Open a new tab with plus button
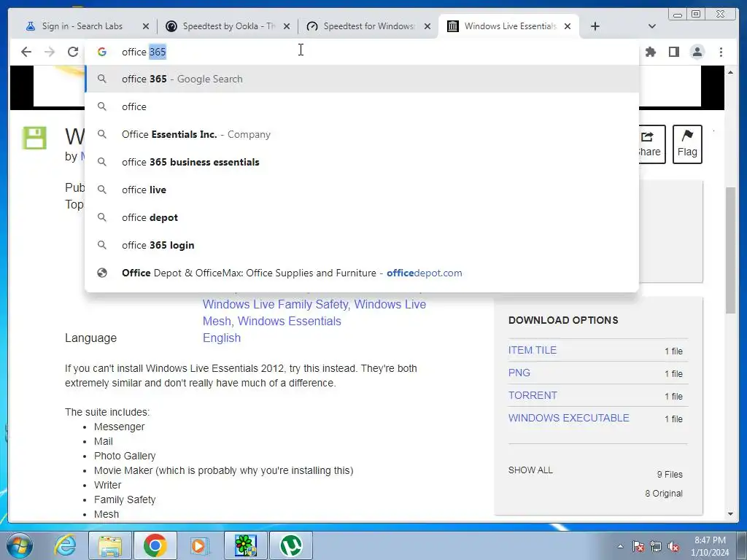 click(x=595, y=26)
